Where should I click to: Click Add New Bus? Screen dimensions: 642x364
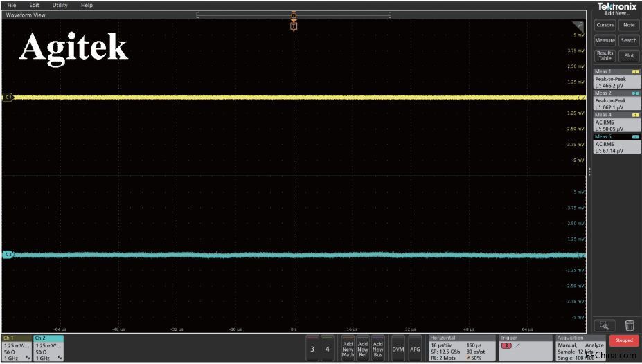378,349
